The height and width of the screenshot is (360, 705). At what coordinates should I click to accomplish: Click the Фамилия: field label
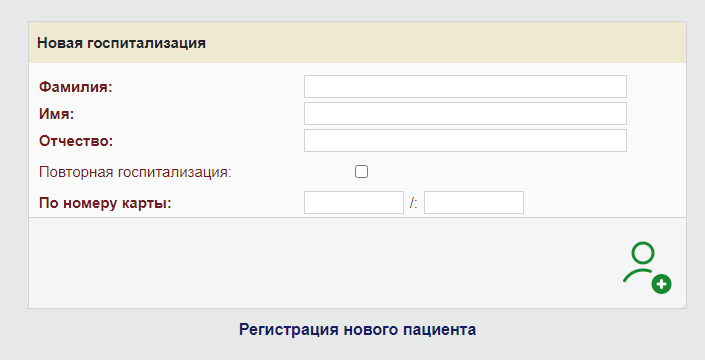click(76, 87)
